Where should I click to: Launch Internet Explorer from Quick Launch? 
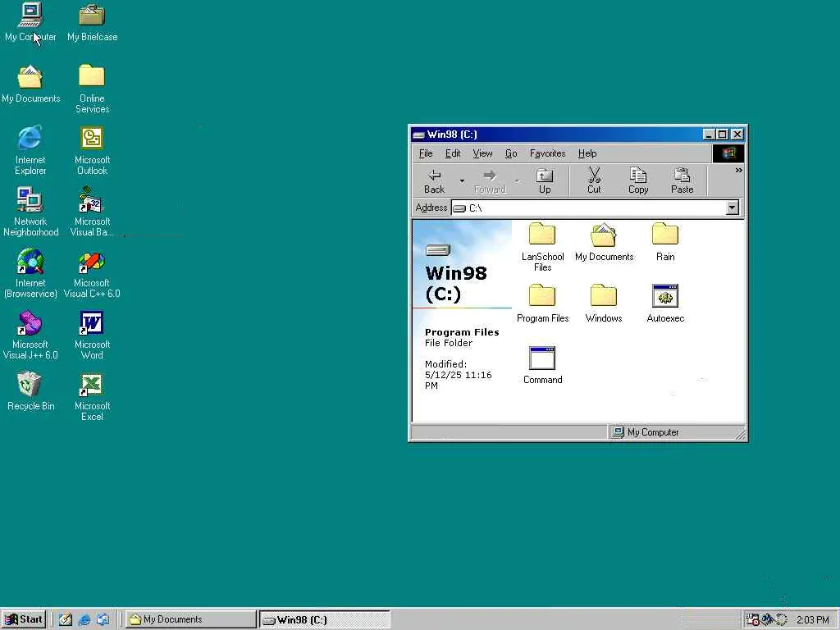click(84, 620)
